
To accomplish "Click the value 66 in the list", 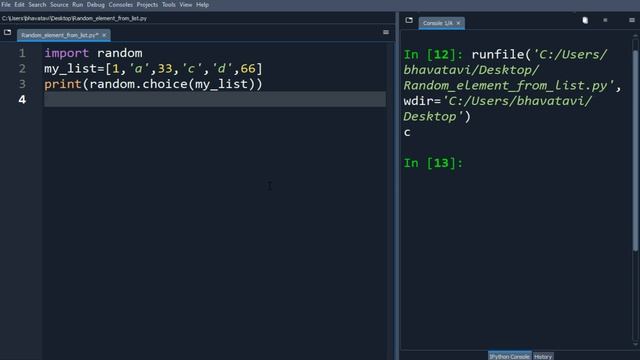I will tap(248, 69).
